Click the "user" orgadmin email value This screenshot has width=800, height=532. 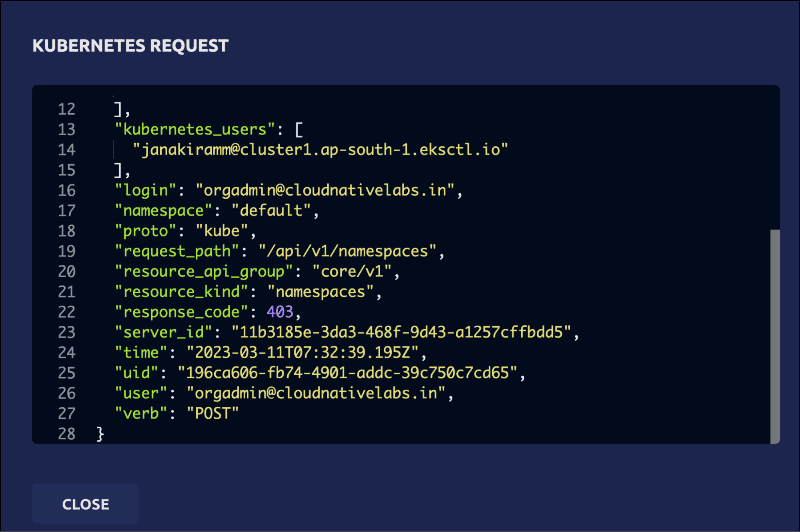[x=316, y=394]
